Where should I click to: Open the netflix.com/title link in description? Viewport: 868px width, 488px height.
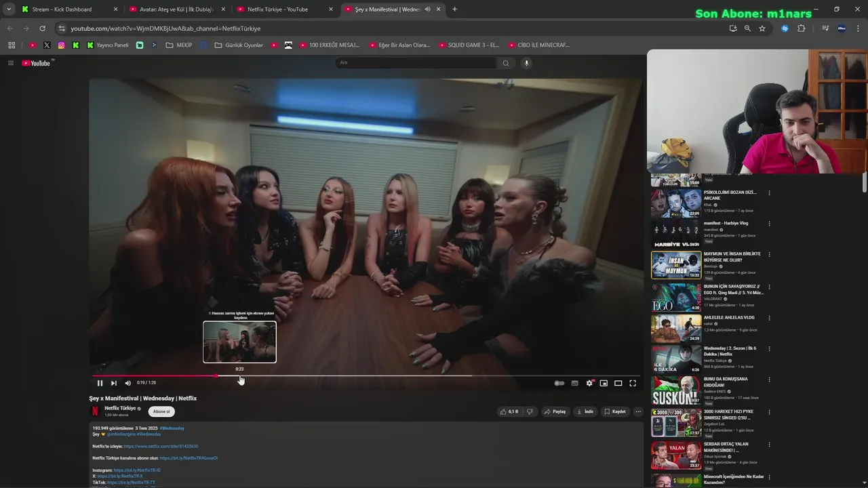click(x=161, y=446)
